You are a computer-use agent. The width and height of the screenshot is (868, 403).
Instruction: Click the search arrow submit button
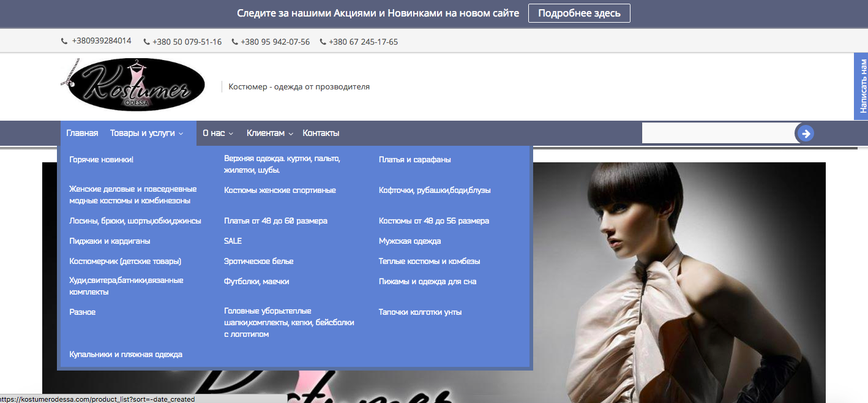(806, 134)
